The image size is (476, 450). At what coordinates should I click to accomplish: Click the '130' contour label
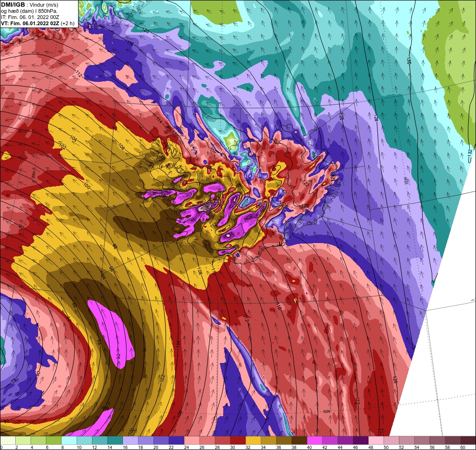tap(408, 60)
